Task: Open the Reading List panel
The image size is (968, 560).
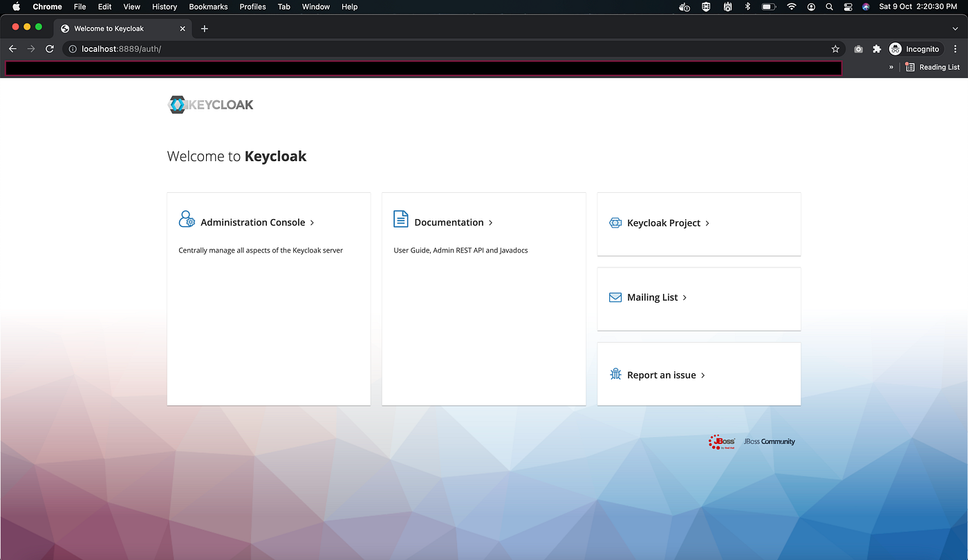Action: tap(933, 67)
